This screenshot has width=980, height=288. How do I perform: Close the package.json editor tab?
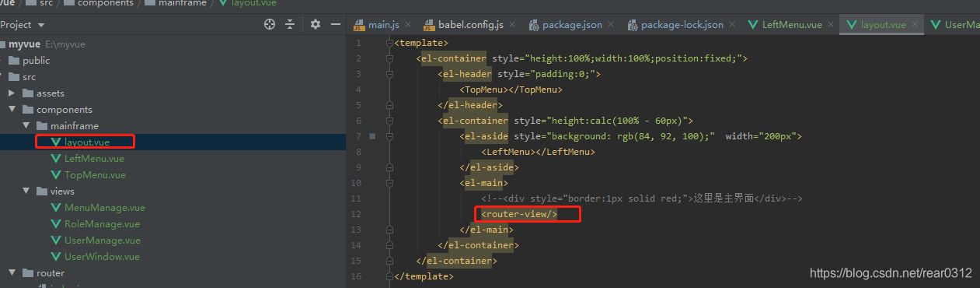coord(610,25)
